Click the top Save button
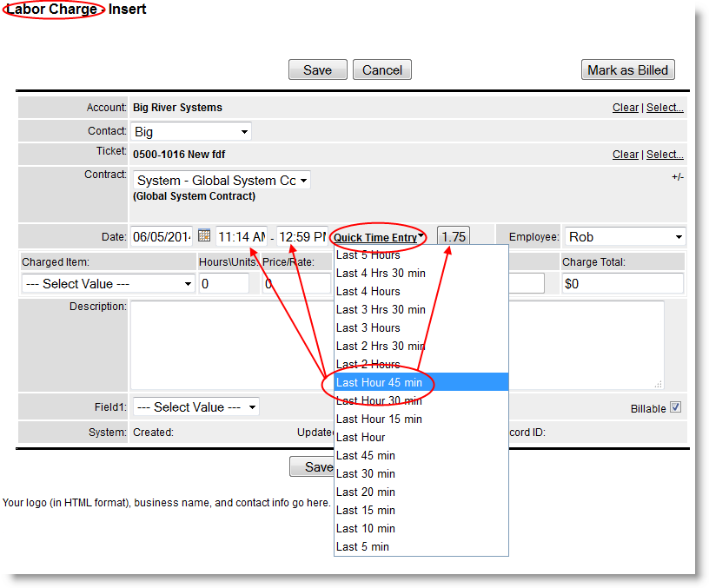The image size is (709, 588). point(317,70)
